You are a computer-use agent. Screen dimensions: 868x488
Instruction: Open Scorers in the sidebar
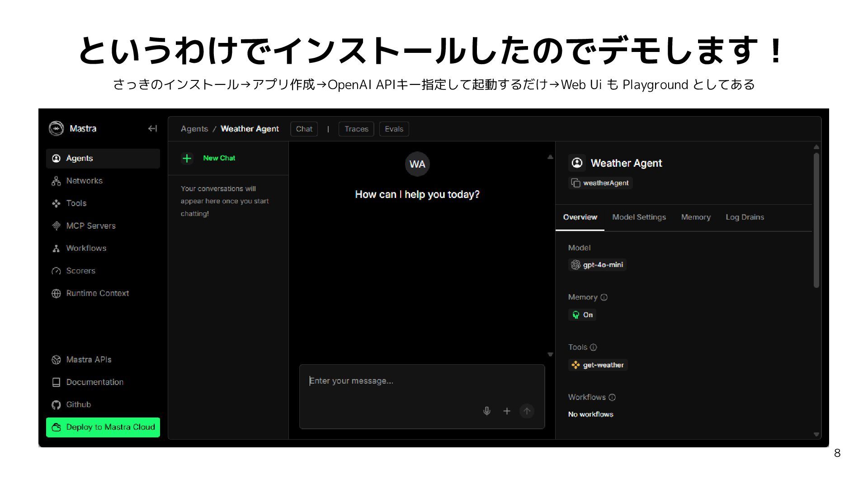(103, 271)
